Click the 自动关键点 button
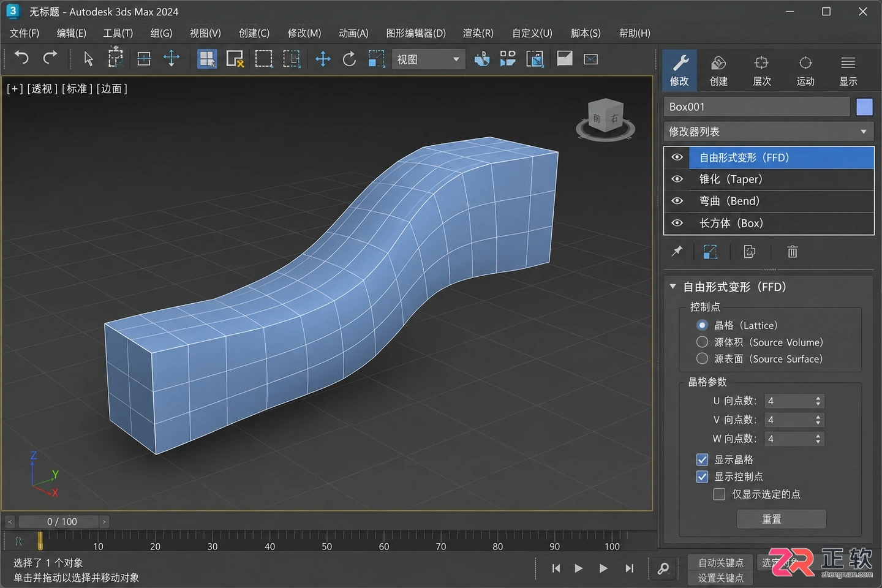 point(721,562)
